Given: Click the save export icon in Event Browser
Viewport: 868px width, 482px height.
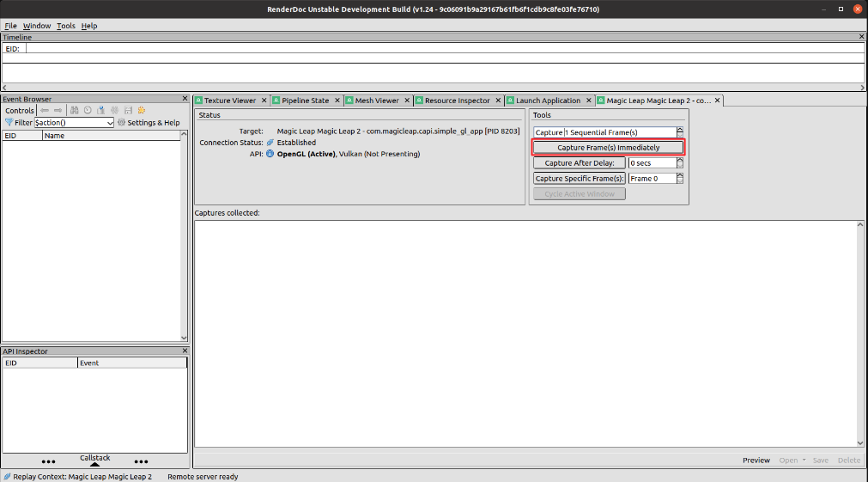Looking at the screenshot, I should (128, 110).
